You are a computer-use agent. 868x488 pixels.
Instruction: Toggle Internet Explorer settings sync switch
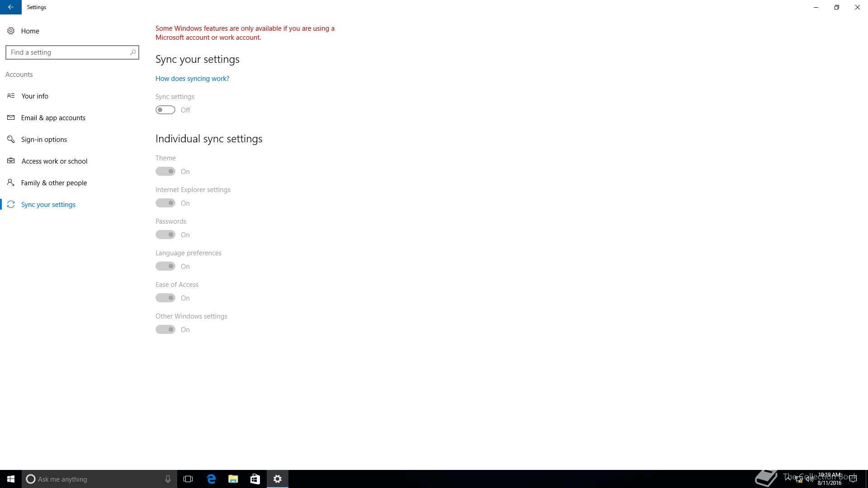[165, 203]
